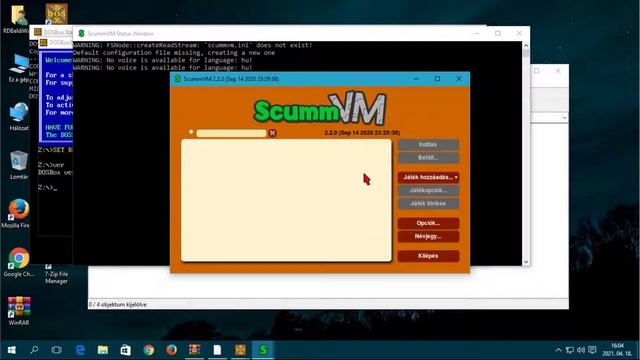Viewport: 640px width, 360px height.
Task: Open Microsoft Store from taskbar
Action: [126, 350]
